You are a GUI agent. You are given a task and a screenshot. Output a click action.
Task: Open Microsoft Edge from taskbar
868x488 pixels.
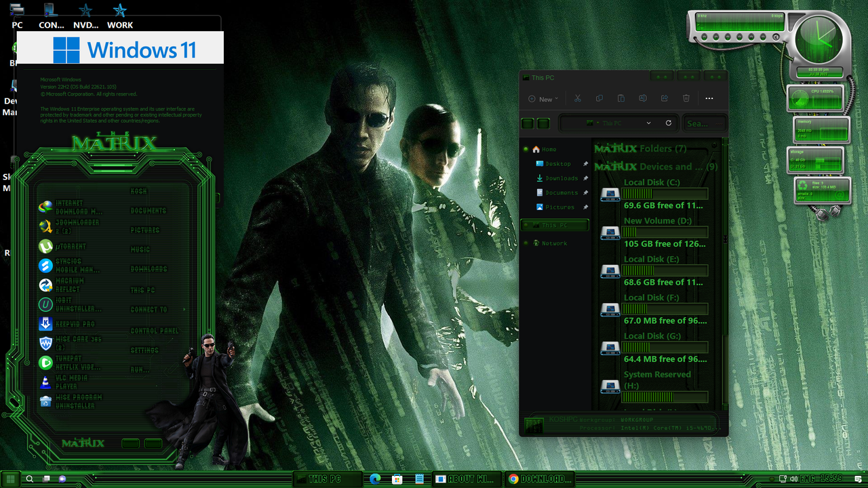click(375, 479)
